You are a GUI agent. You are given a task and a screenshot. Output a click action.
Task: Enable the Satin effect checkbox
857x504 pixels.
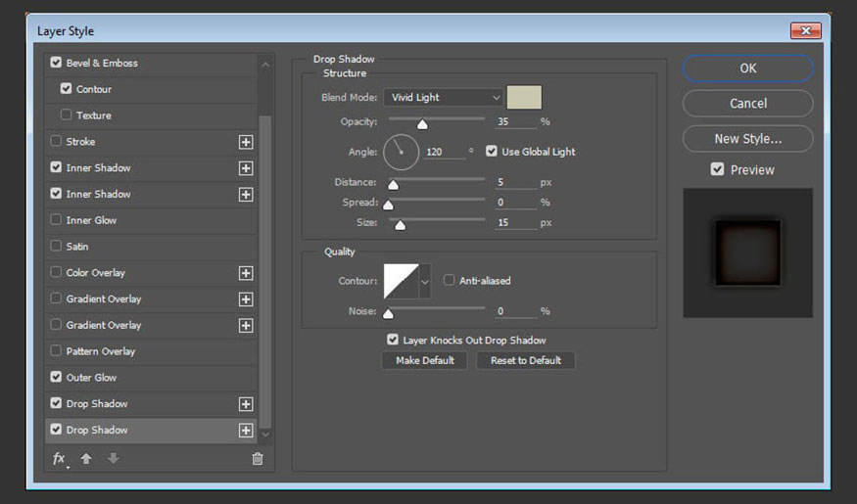coord(56,246)
